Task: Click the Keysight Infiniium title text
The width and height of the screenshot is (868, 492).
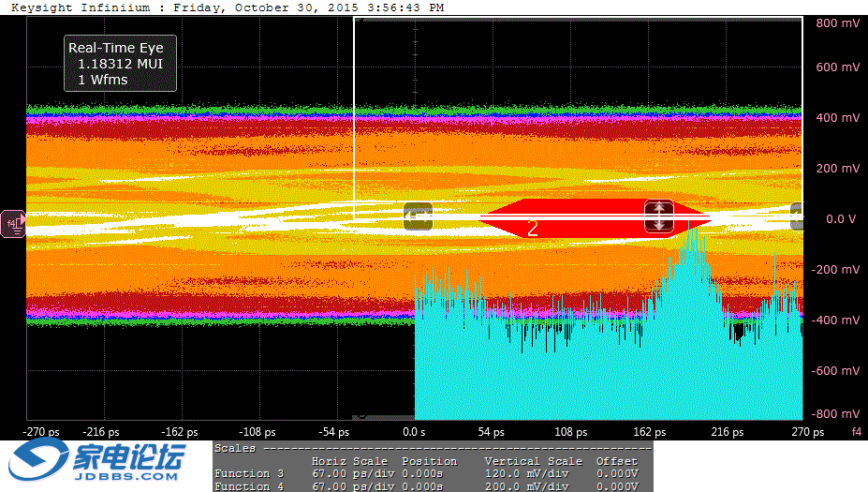Action: tap(81, 7)
